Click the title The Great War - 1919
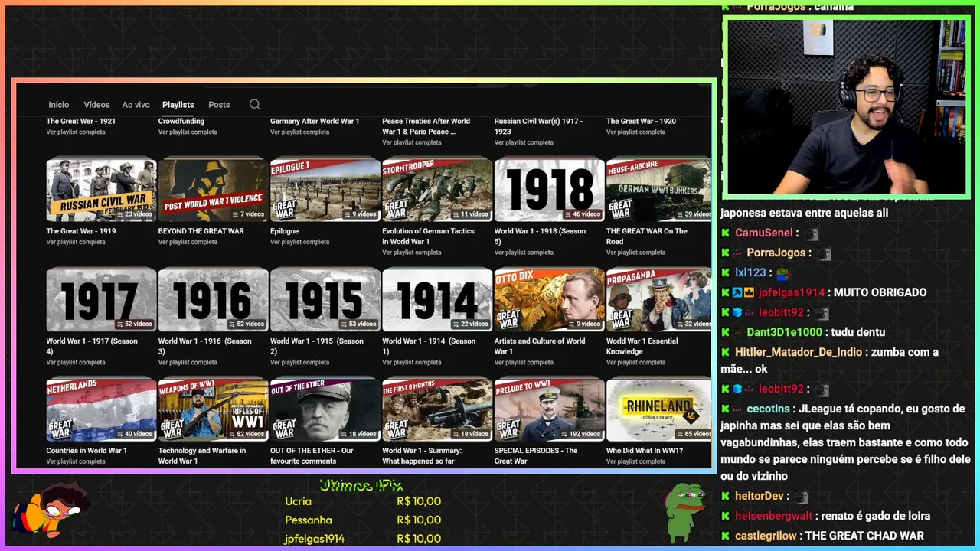 click(x=81, y=231)
